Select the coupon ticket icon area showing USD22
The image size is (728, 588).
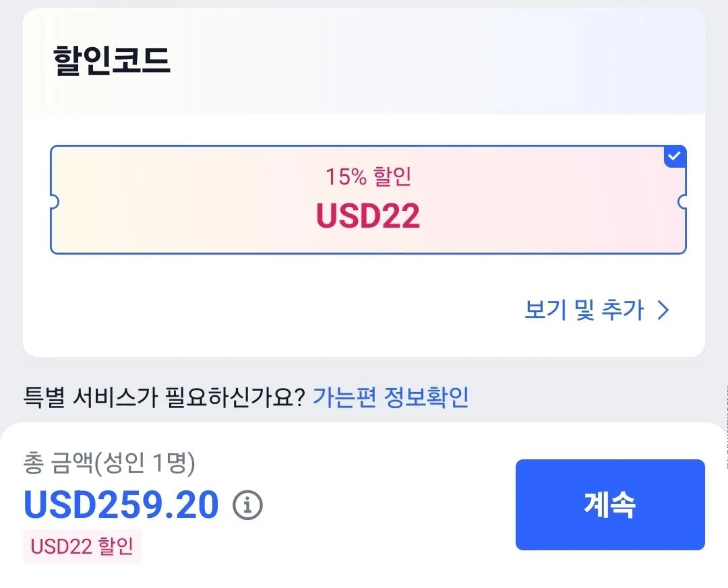pyautogui.click(x=369, y=199)
